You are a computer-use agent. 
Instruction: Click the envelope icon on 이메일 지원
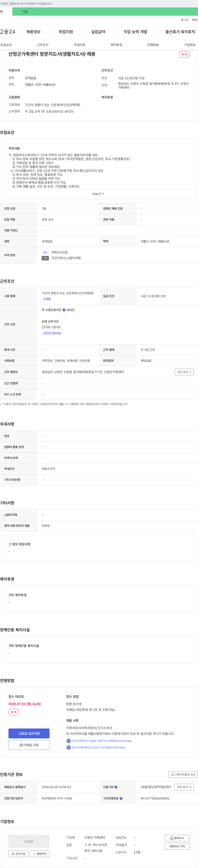pyautogui.click(x=21, y=745)
